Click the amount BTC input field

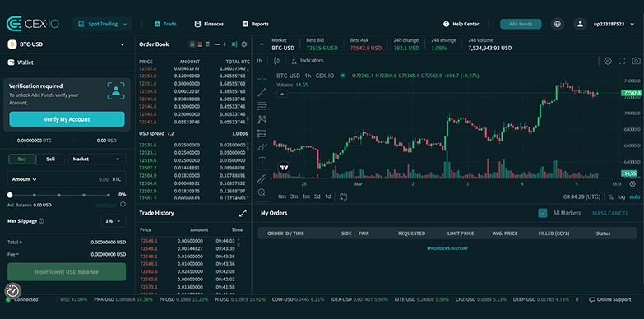point(67,179)
